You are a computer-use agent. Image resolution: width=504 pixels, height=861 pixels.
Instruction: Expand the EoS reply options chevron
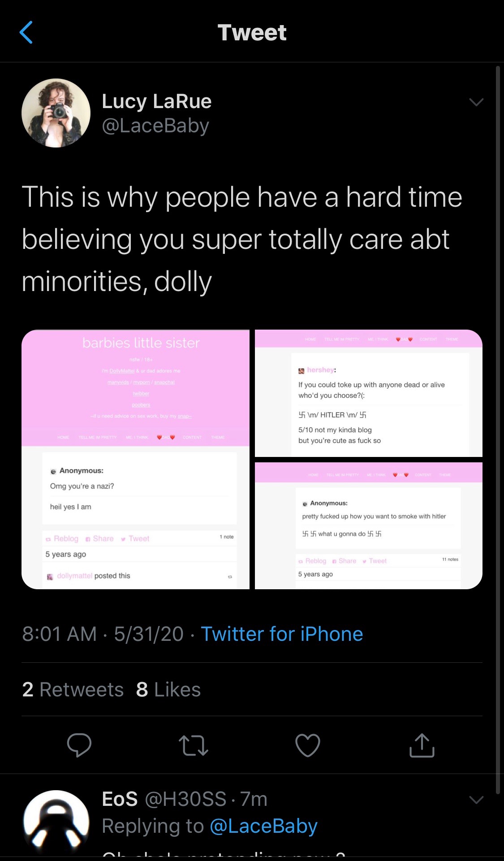pyautogui.click(x=476, y=800)
